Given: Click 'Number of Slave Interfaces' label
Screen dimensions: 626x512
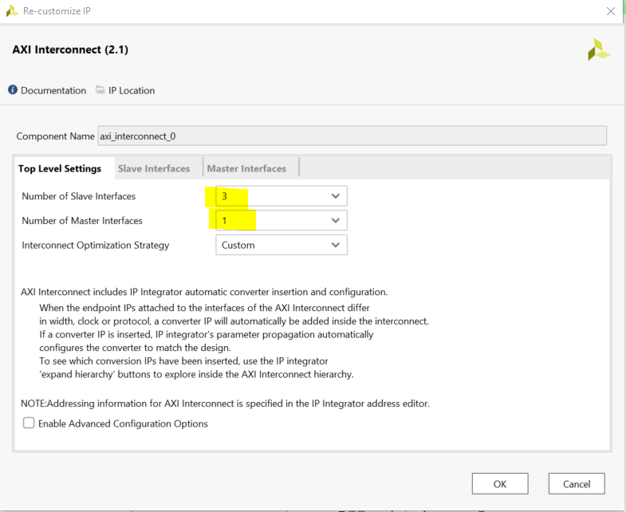Looking at the screenshot, I should [79, 196].
